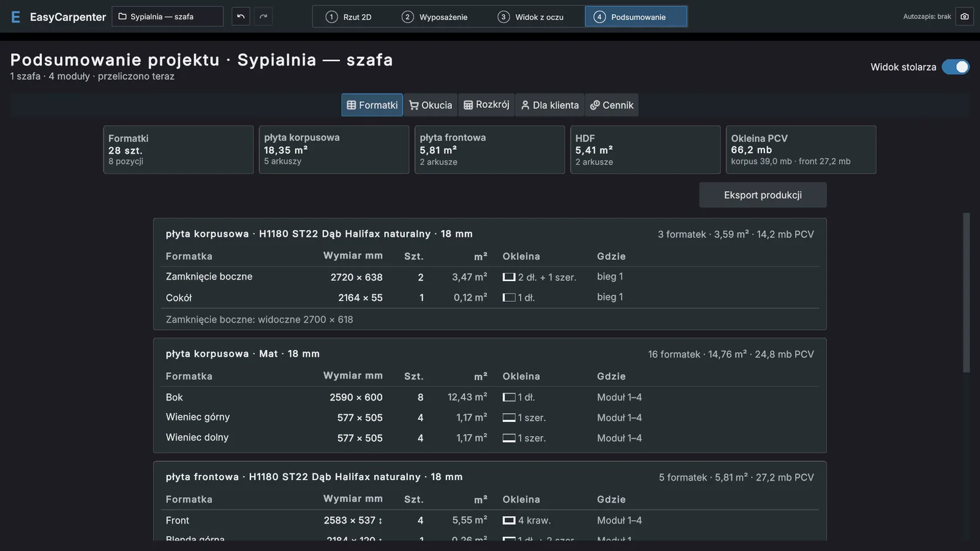Click the note Zamknięcie boczne: widoczne 2700 × 618
The height and width of the screenshot is (551, 980).
coord(260,320)
